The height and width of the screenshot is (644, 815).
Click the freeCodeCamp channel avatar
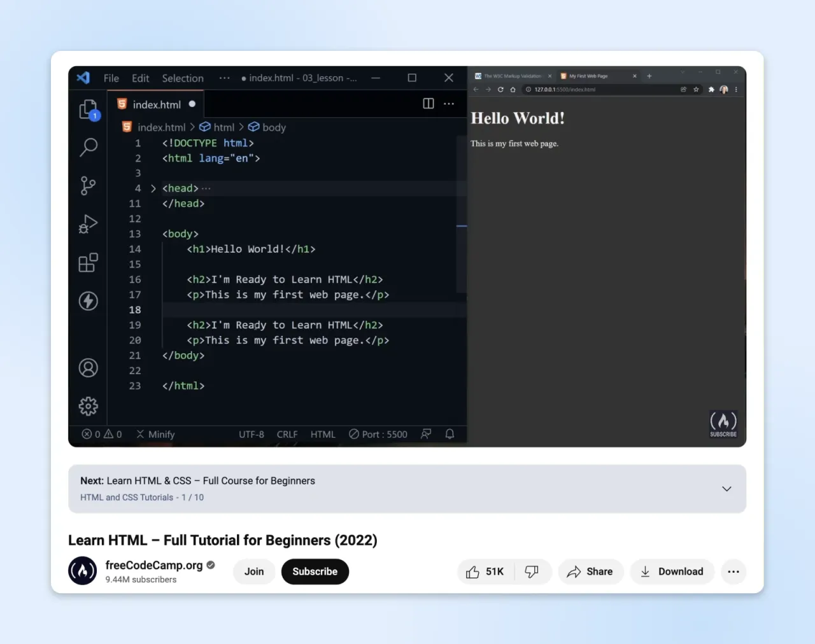83,571
